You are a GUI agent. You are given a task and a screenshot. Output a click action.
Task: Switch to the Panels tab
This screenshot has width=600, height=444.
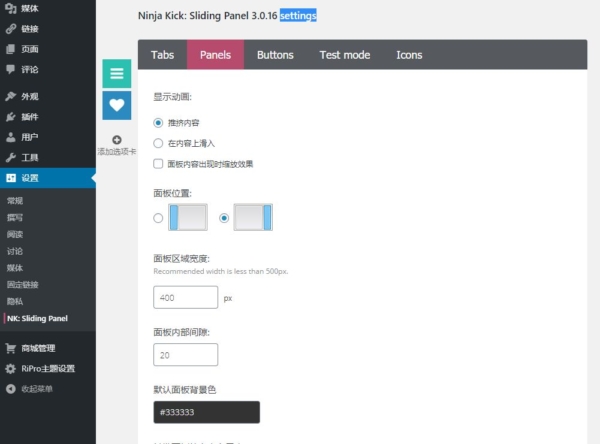click(215, 55)
